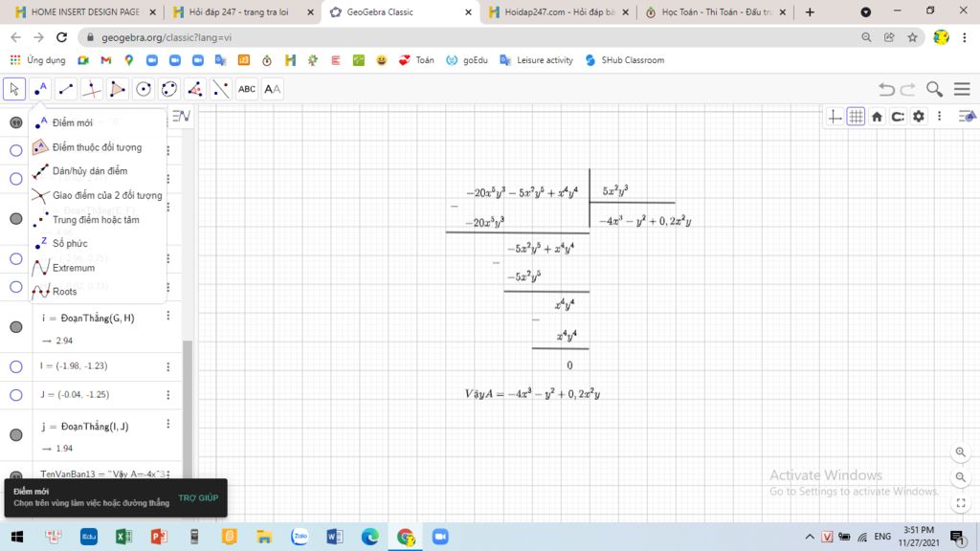Open SHub Classroom bookmark
The width and height of the screenshot is (980, 551).
625,60
